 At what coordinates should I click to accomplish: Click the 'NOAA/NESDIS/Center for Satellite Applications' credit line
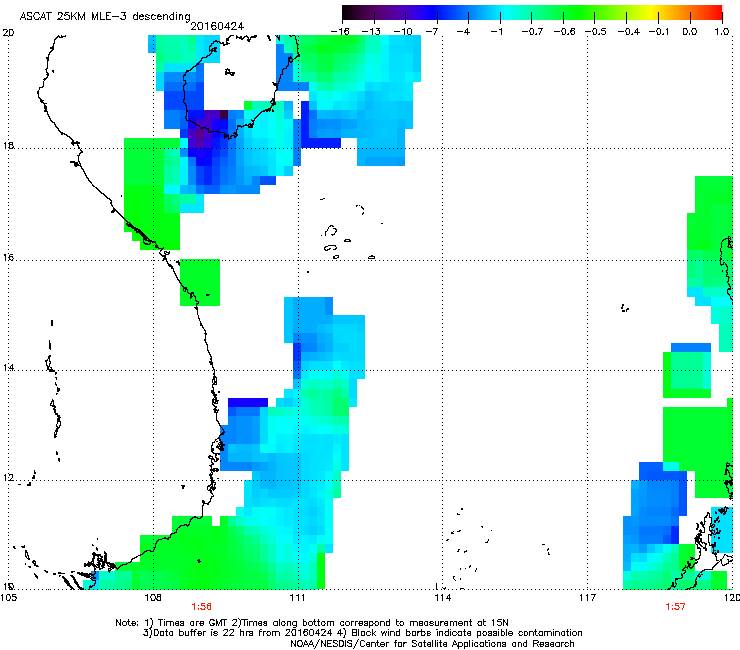(432, 644)
